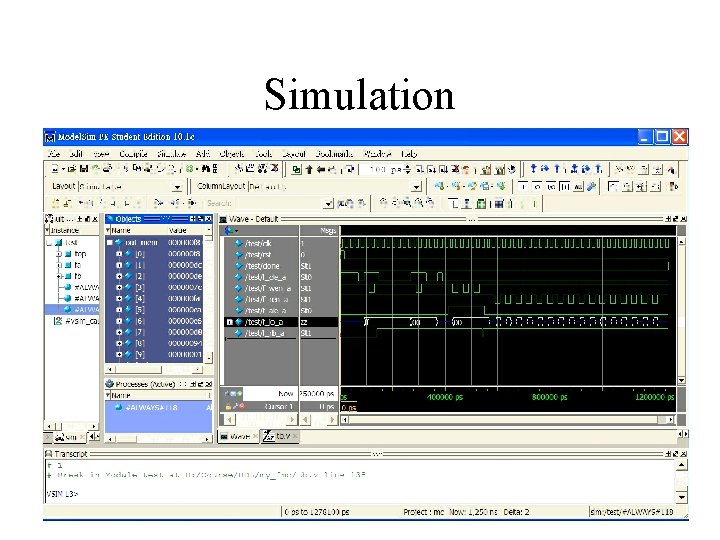Click the Transcript scroll up arrow
Screen dimensions: 720x540
coord(682,465)
